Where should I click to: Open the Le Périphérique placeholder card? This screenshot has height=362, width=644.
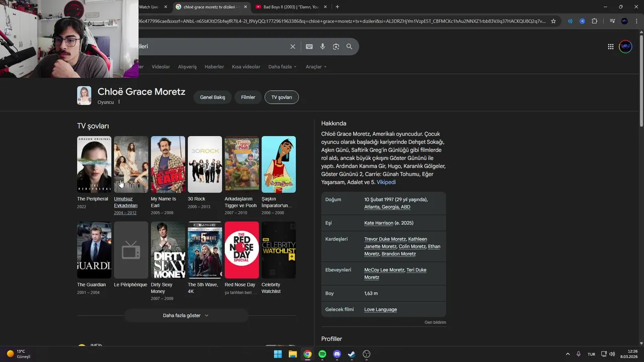pos(131,250)
